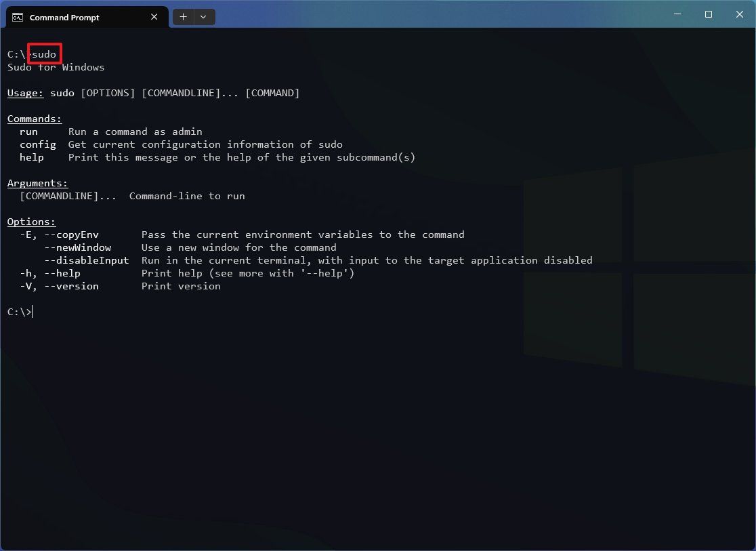Click the '--version' option
The image size is (756, 551).
point(71,286)
